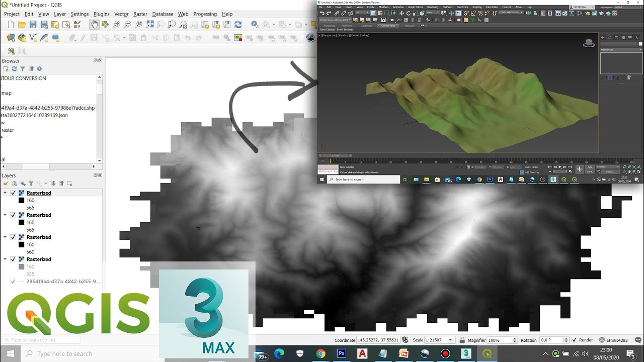The width and height of the screenshot is (644, 362).
Task: Uncheck the third Rasterized layer checkbox
Action: [13, 237]
